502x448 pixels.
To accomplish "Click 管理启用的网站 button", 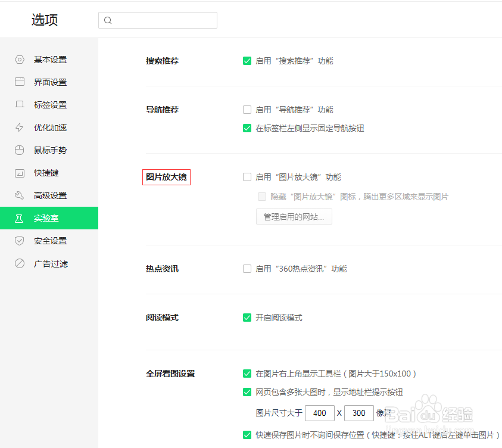I will coord(294,217).
